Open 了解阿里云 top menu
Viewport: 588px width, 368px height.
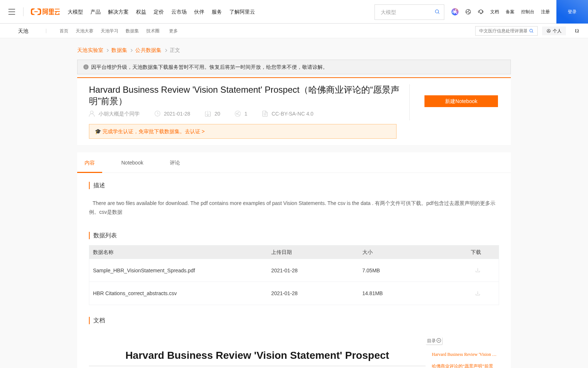pyautogui.click(x=242, y=12)
